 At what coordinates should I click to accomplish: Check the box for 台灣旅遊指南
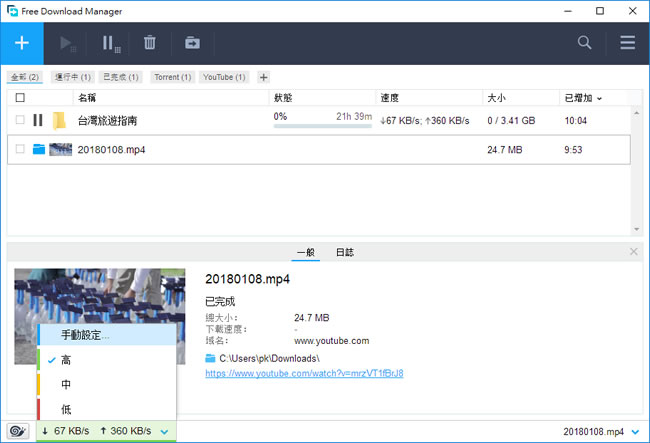pyautogui.click(x=20, y=120)
